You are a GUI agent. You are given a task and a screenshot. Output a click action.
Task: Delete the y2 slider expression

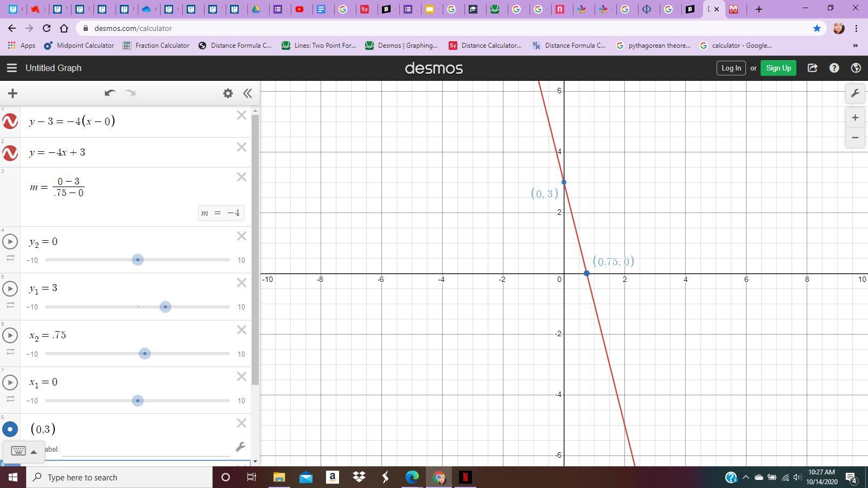pyautogui.click(x=241, y=236)
